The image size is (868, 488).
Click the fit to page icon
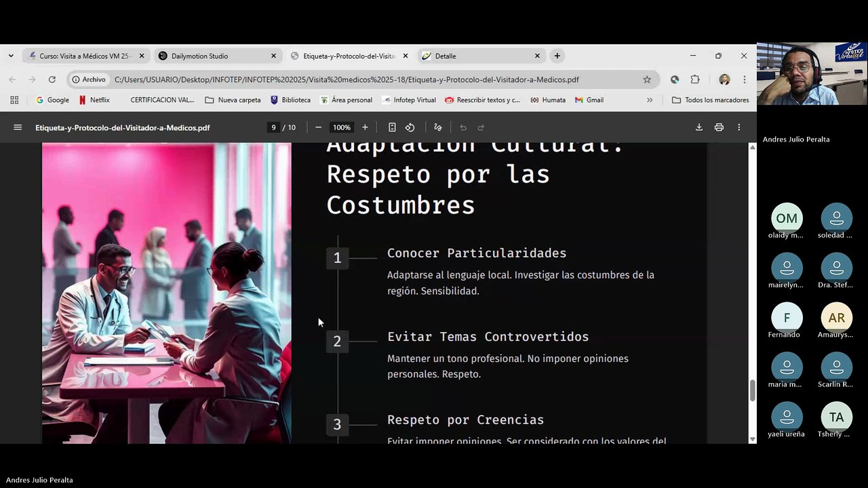(x=392, y=127)
